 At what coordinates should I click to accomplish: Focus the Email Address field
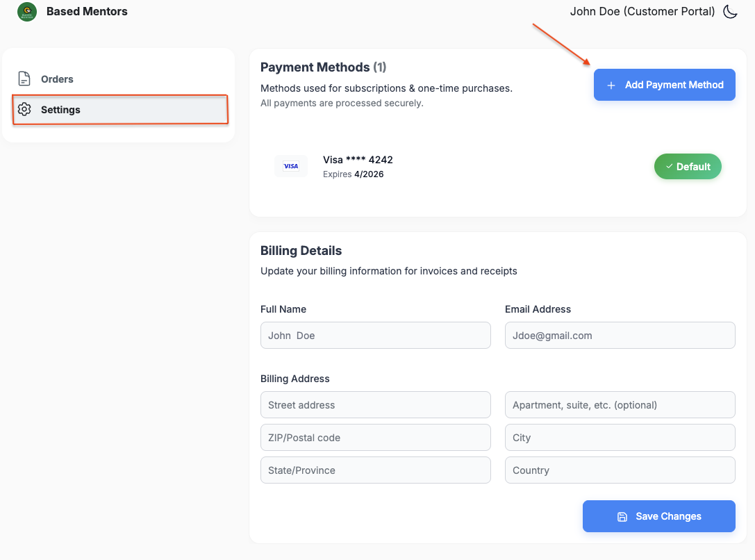(x=620, y=335)
